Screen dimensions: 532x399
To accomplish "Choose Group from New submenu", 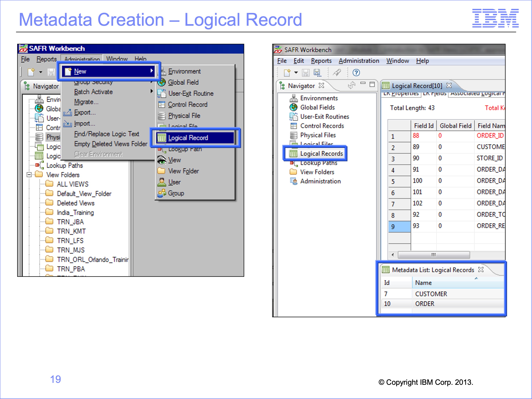I will click(x=176, y=193).
